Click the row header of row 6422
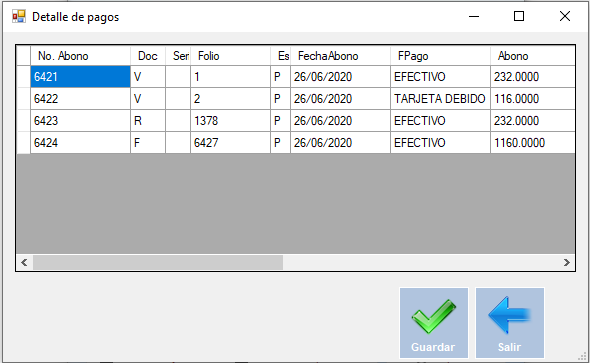The image size is (590, 363). click(23, 99)
